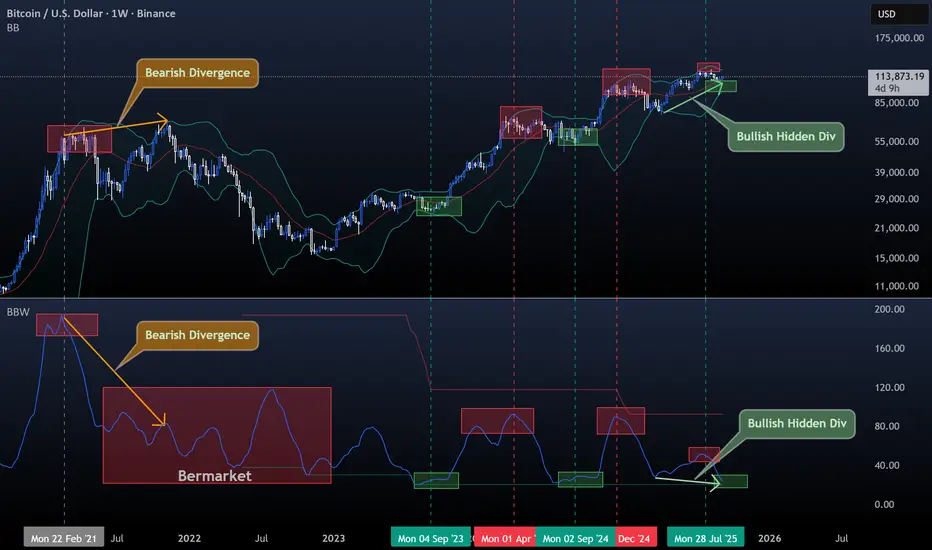Open the USD currency selector
Screen dimensions: 932x550
click(x=899, y=14)
